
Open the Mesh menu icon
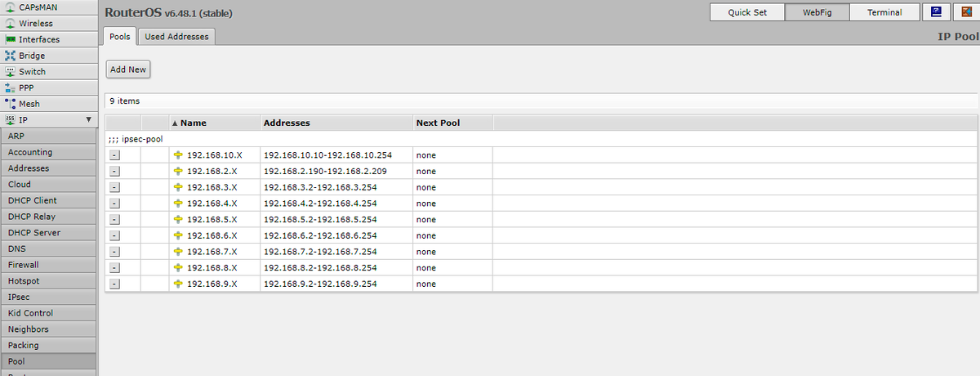point(11,104)
